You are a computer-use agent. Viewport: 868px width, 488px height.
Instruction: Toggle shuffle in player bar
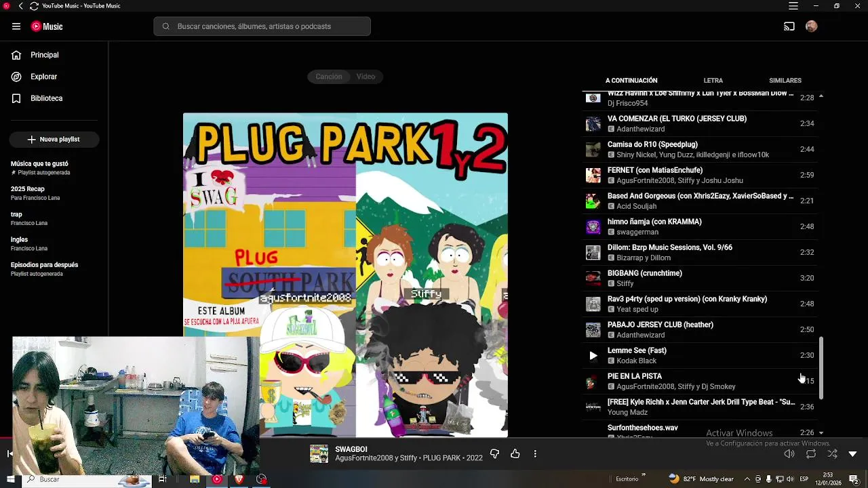pos(832,454)
